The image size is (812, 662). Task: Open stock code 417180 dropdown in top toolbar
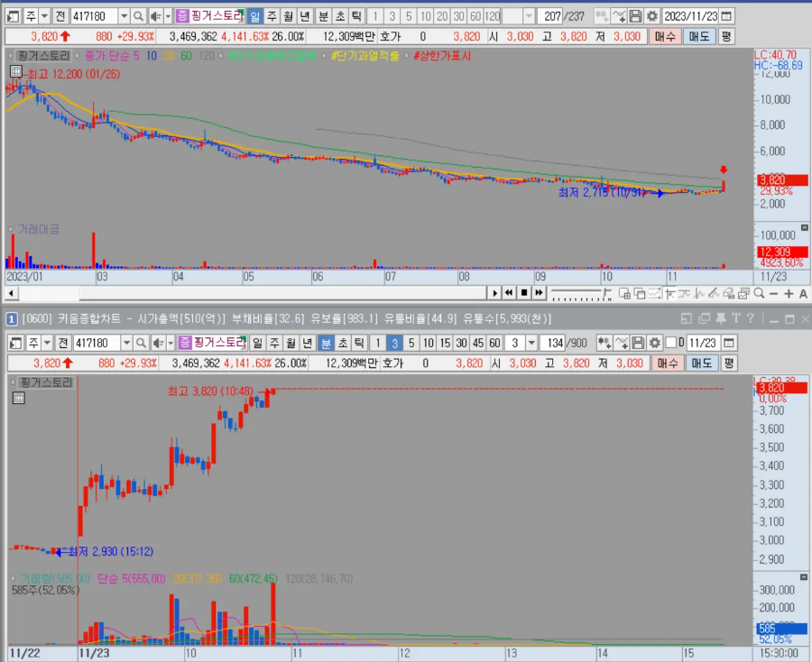point(125,16)
